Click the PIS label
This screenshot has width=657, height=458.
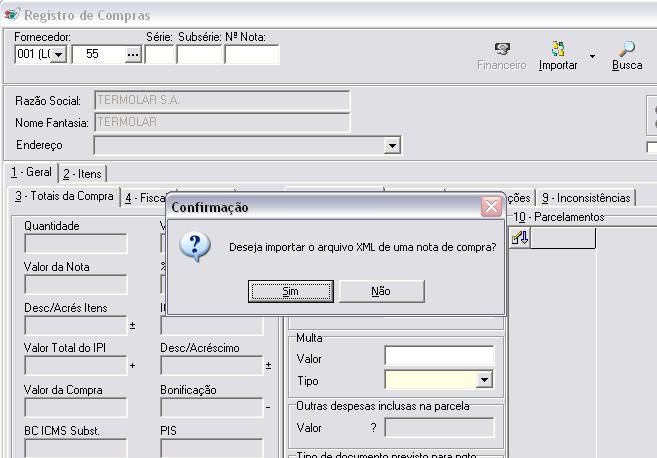pos(168,431)
